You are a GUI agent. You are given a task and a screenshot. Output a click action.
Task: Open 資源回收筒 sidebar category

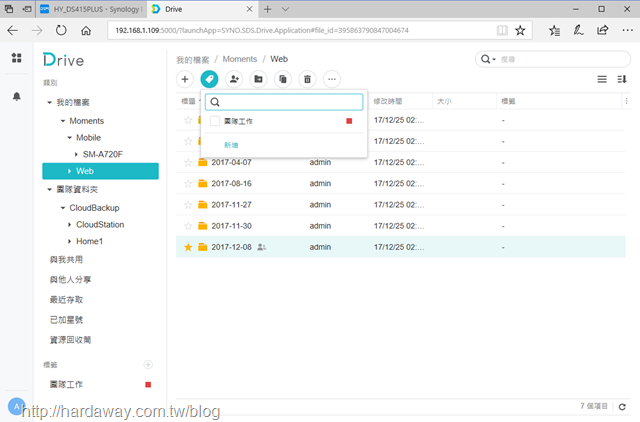(70, 340)
